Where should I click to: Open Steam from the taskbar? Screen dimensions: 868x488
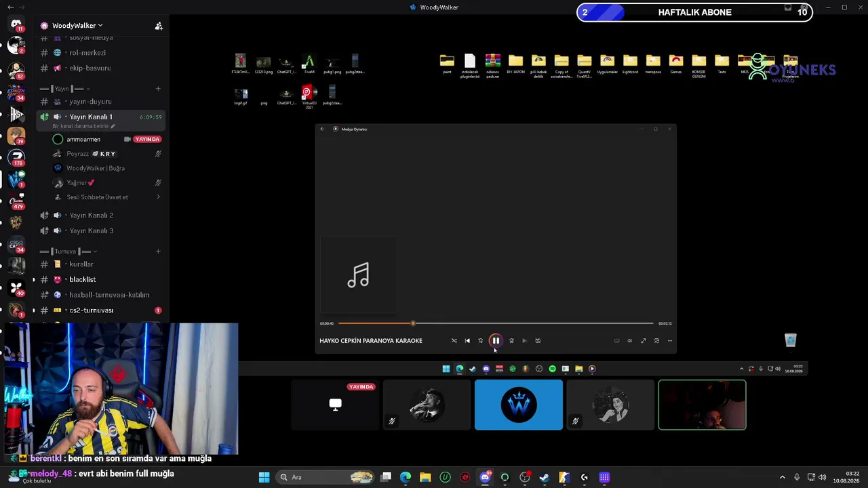(x=545, y=477)
